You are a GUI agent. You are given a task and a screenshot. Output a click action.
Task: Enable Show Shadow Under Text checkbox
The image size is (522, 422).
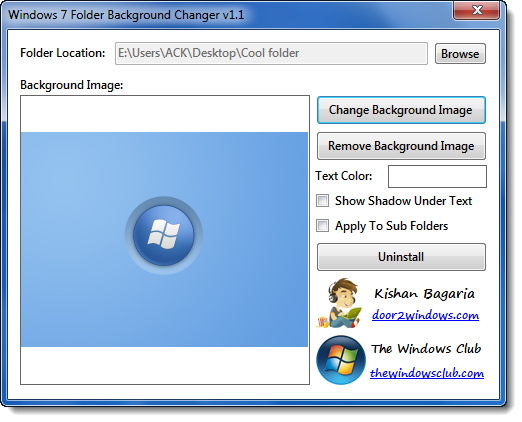pos(322,201)
